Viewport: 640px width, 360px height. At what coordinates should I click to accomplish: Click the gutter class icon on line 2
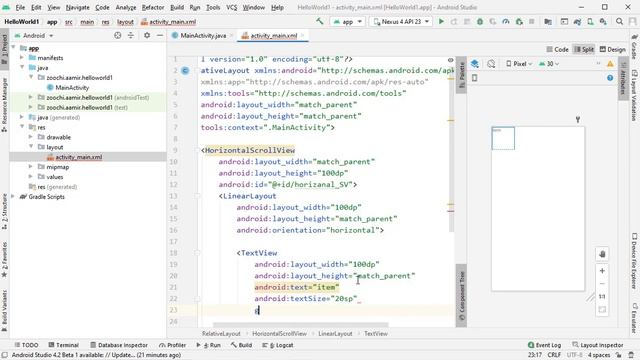pos(185,71)
